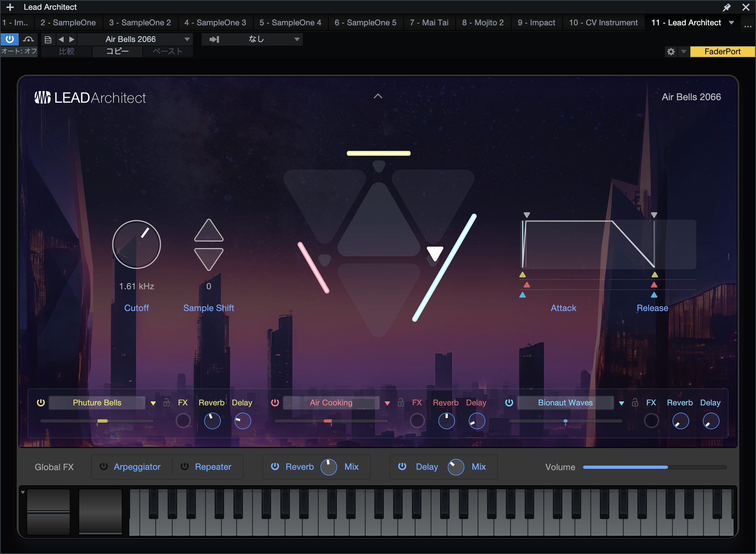Click the white triangle layer mix puck
The height and width of the screenshot is (554, 756).
point(435,253)
